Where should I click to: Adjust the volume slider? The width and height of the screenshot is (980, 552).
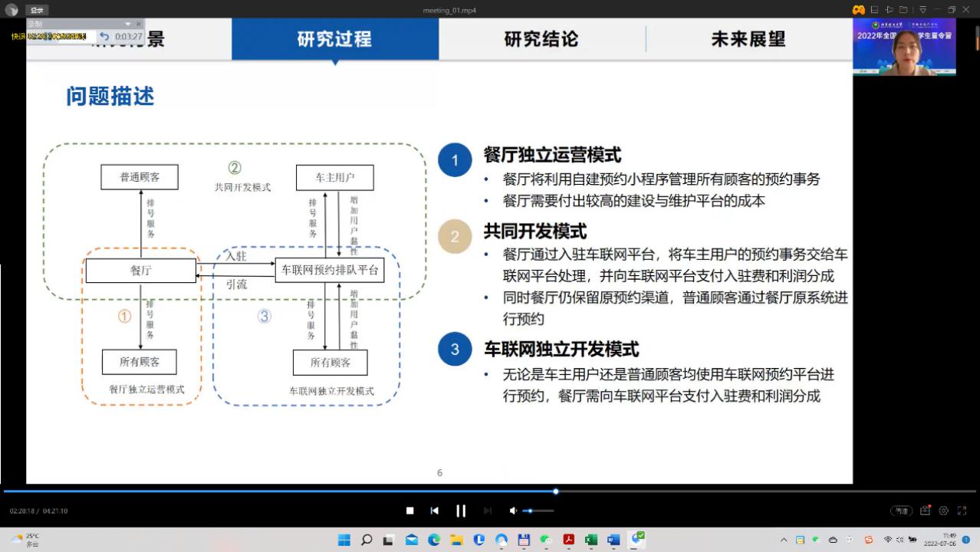(x=538, y=511)
